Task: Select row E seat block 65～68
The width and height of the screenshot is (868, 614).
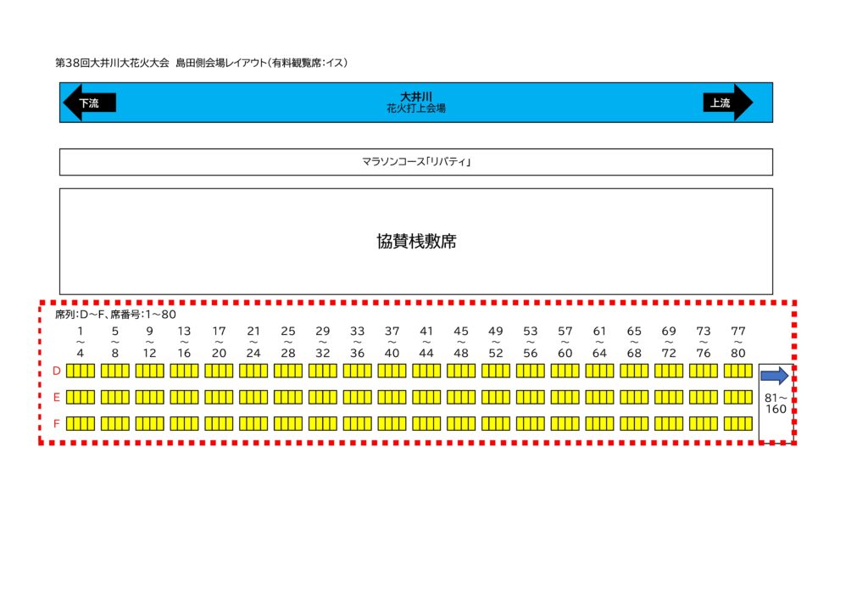Action: click(x=634, y=398)
